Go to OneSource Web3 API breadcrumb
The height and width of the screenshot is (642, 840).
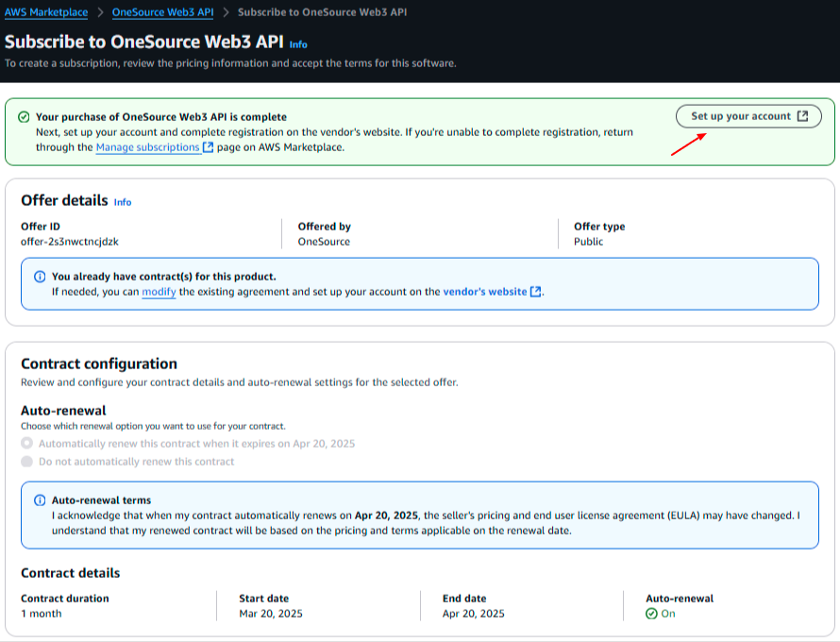point(162,12)
